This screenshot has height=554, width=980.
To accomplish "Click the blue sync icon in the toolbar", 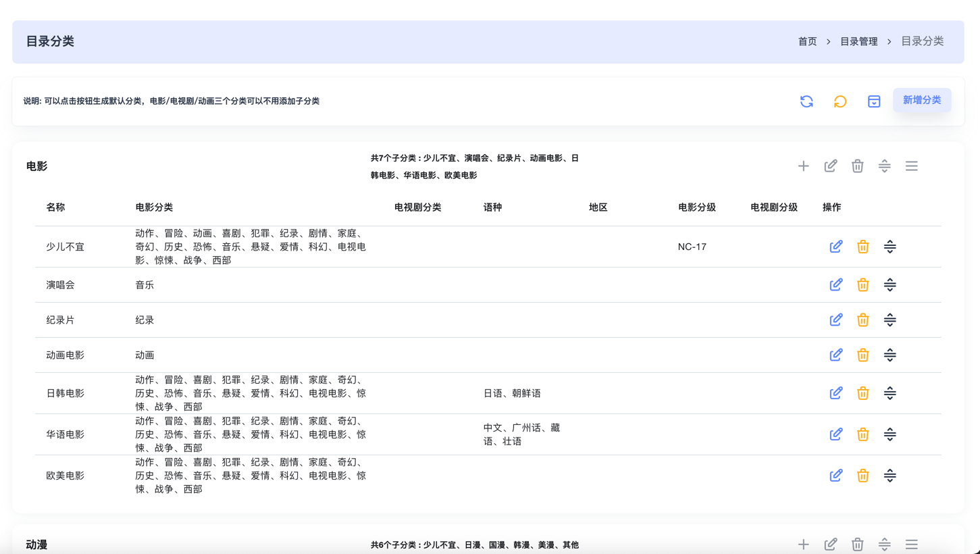I will 806,101.
